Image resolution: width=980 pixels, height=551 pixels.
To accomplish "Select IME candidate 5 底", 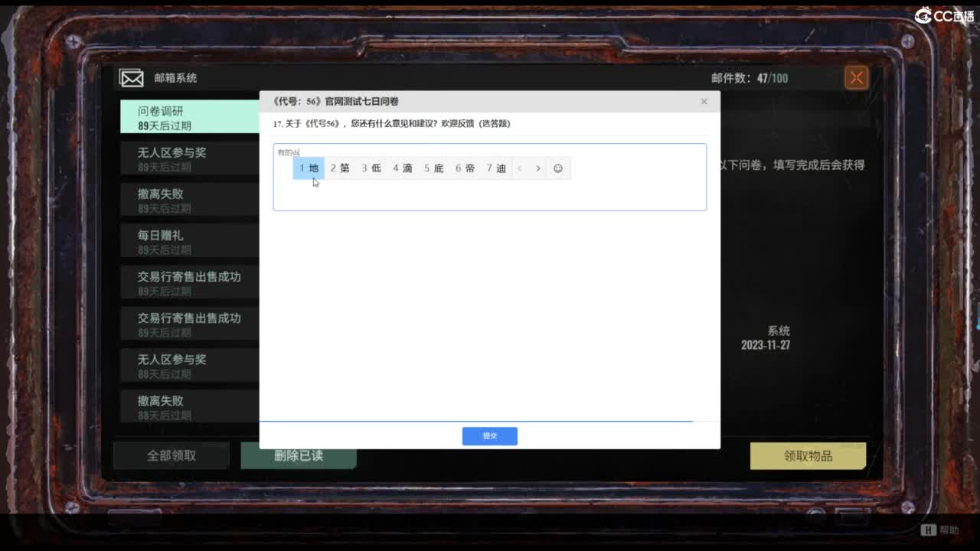I will point(434,168).
